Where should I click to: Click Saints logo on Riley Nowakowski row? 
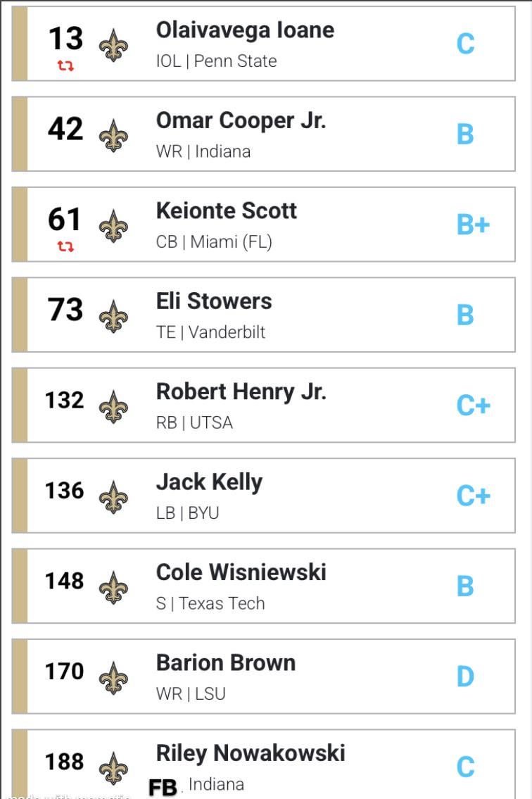[x=113, y=768]
